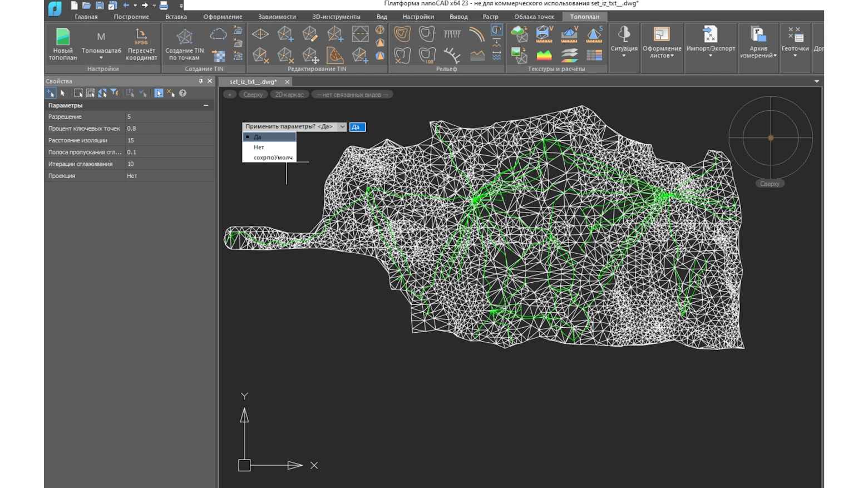This screenshot has height=488, width=868.
Task: Pin the Свойства panel with pushpin
Action: [x=201, y=81]
